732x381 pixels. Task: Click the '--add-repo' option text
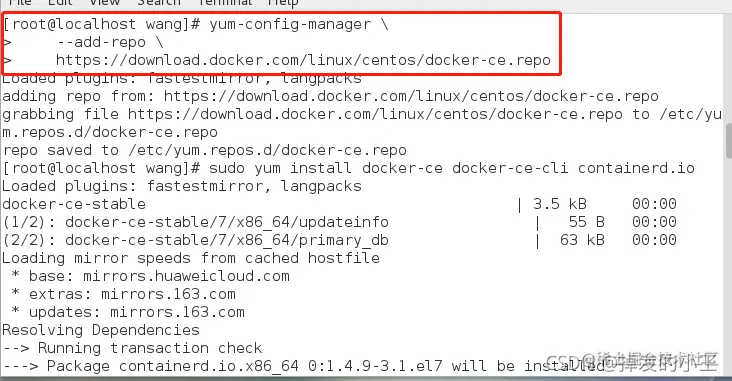[101, 42]
